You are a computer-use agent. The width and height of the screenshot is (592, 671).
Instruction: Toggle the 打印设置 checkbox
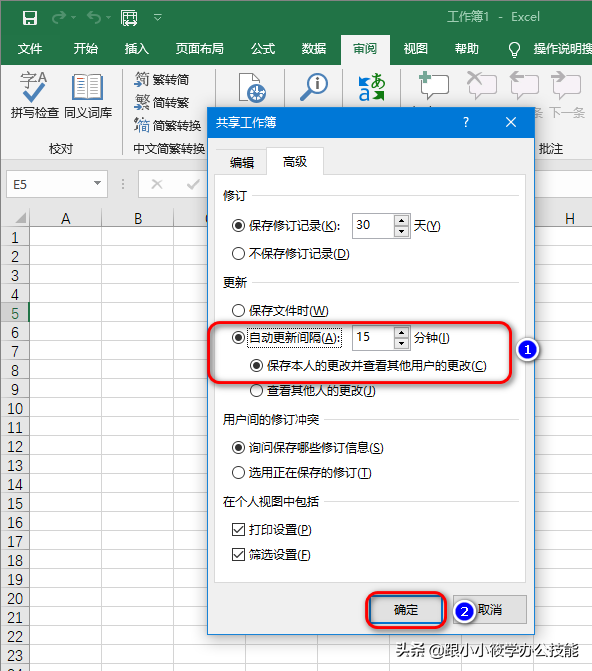click(x=272, y=530)
